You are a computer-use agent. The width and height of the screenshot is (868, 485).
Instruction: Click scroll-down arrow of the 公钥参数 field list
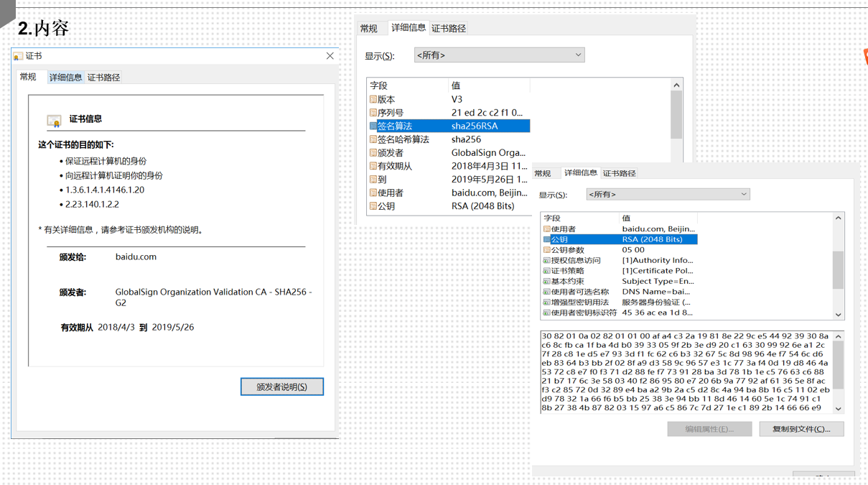tap(838, 315)
